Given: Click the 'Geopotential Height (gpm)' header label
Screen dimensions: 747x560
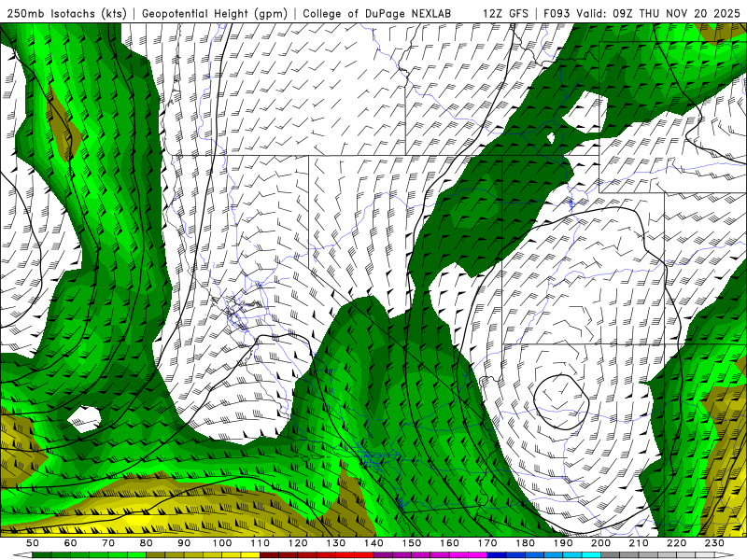Looking at the screenshot, I should click(x=215, y=14).
